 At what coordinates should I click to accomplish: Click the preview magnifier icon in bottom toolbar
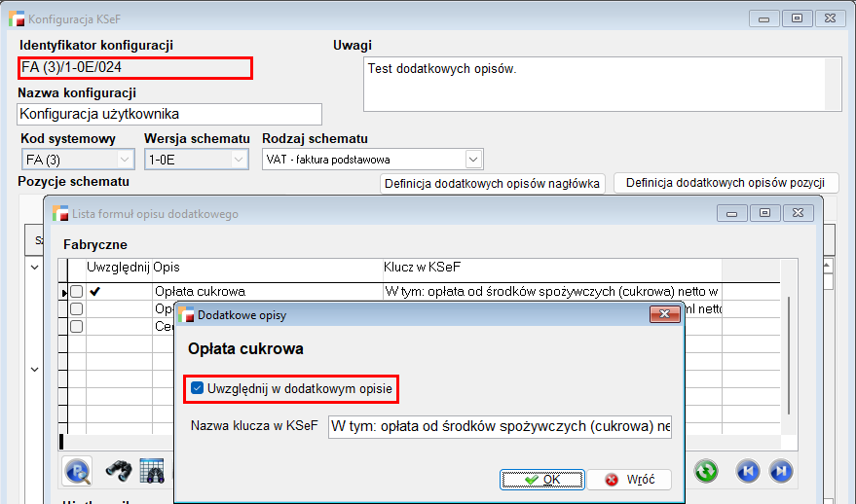pos(78,471)
